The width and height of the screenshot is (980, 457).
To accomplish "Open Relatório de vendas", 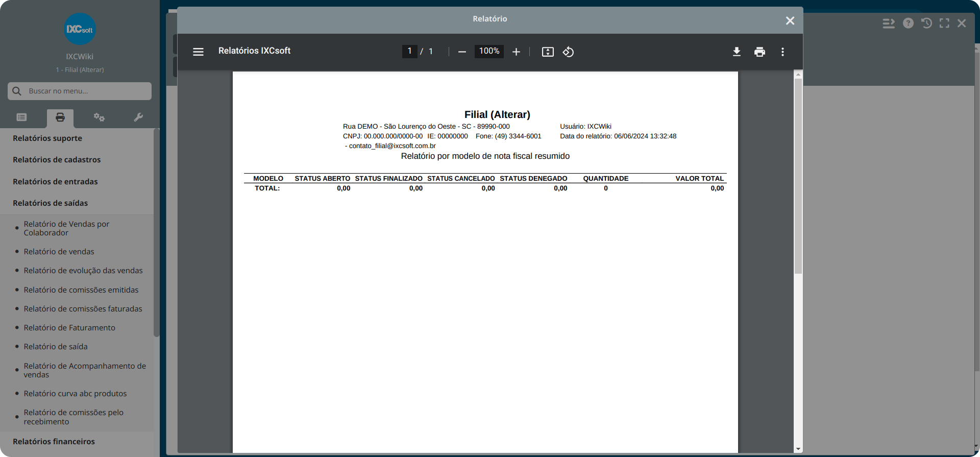I will pyautogui.click(x=59, y=252).
